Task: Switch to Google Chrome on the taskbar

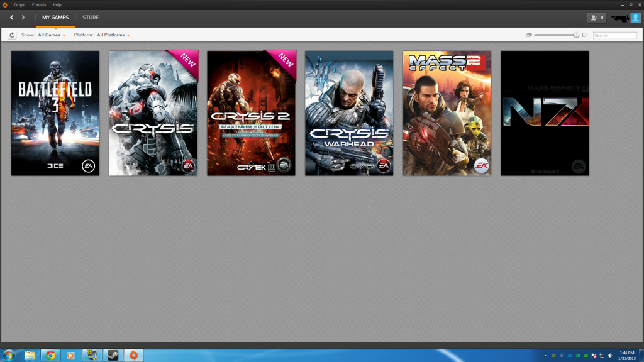Action: (50, 356)
